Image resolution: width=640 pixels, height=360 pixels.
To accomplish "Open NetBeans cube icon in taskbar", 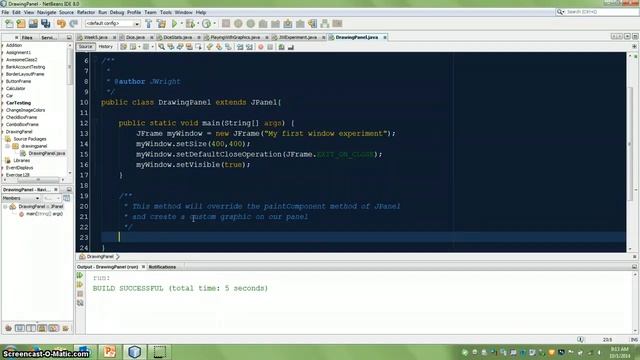I will 134,351.
